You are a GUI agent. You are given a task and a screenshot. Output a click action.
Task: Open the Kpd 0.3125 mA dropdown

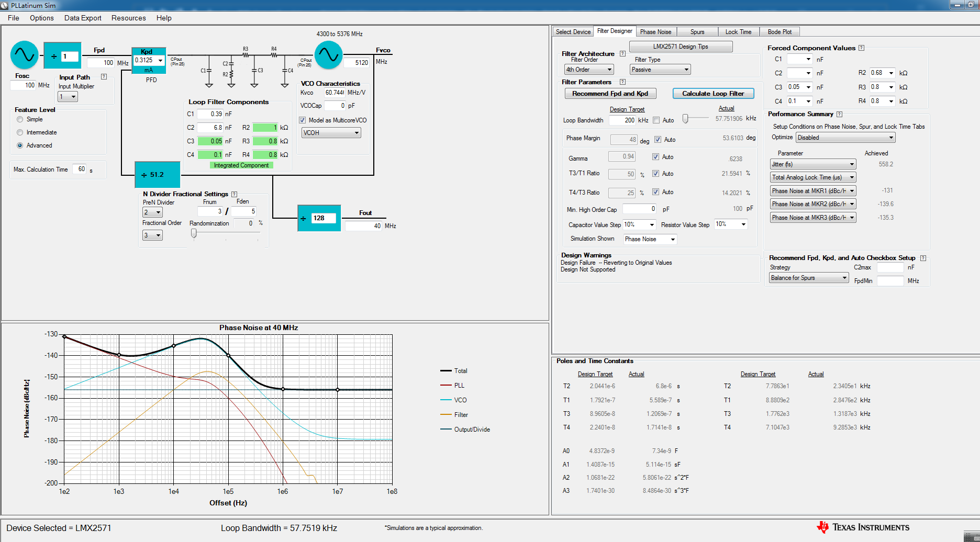click(160, 61)
